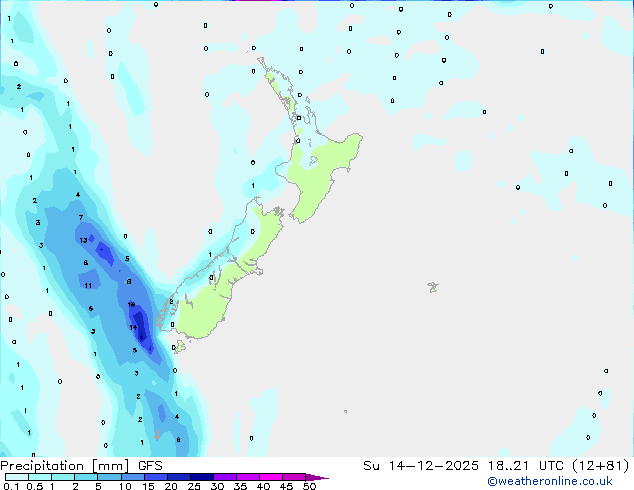Image resolution: width=634 pixels, height=490 pixels.
Task: Click the above-50 arrow tip of legend
Action: pyautogui.click(x=317, y=477)
